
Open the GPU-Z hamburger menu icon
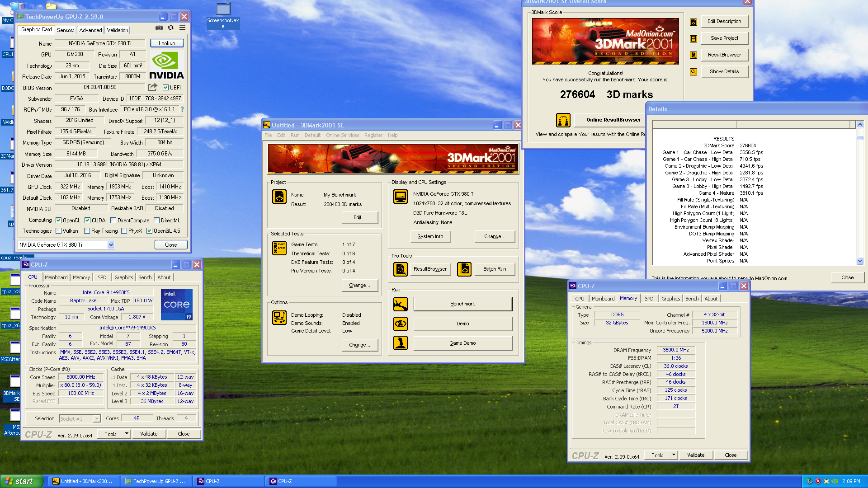182,28
